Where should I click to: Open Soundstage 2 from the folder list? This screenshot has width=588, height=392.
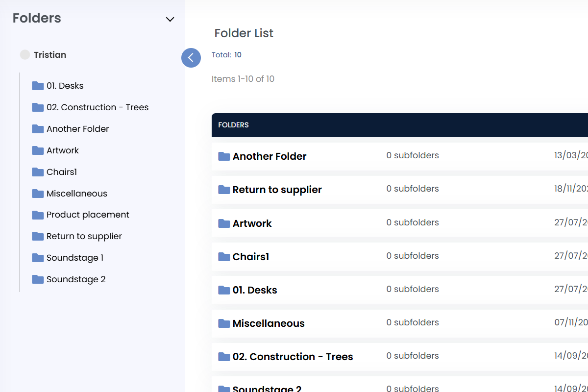pos(267,389)
